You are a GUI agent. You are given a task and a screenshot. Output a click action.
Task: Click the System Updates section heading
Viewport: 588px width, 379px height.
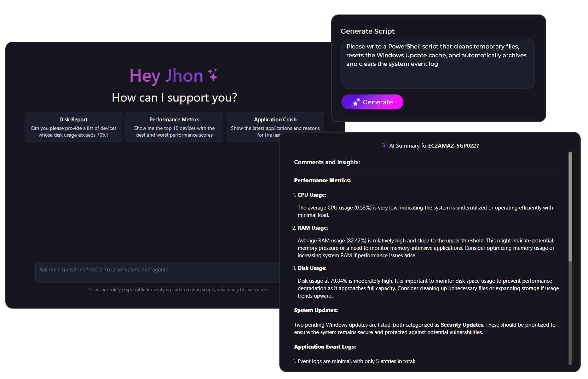click(x=316, y=310)
